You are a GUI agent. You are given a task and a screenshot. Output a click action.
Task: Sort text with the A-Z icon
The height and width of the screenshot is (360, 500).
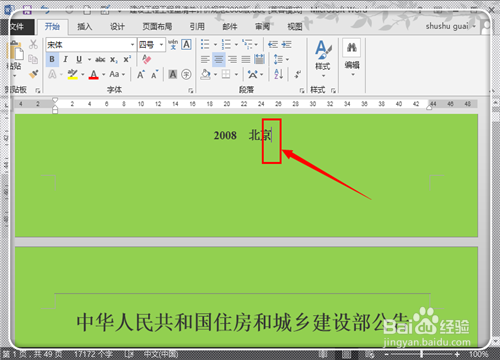(278, 74)
